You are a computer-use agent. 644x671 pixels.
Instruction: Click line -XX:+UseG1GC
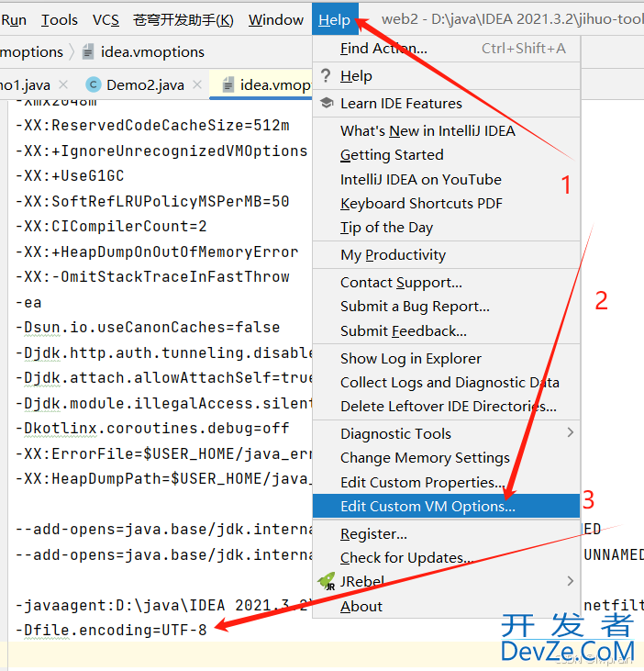[70, 176]
